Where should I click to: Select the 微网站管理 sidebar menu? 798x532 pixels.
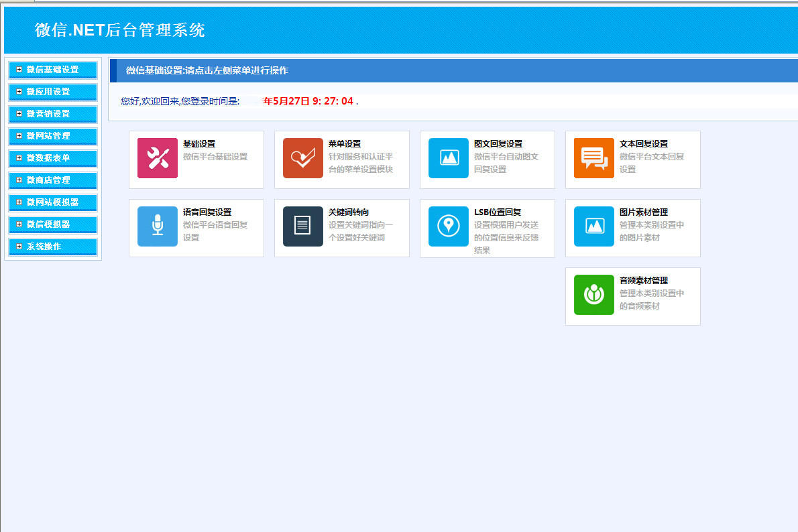[53, 136]
